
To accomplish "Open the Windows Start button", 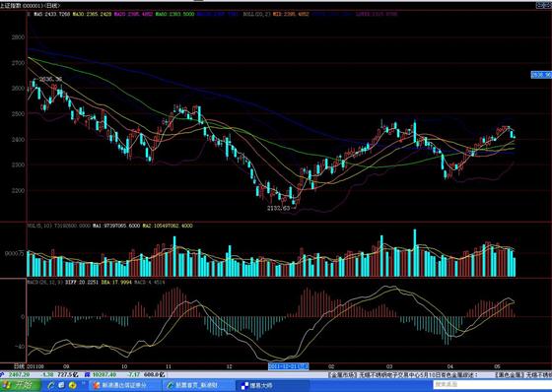I will point(20,385).
